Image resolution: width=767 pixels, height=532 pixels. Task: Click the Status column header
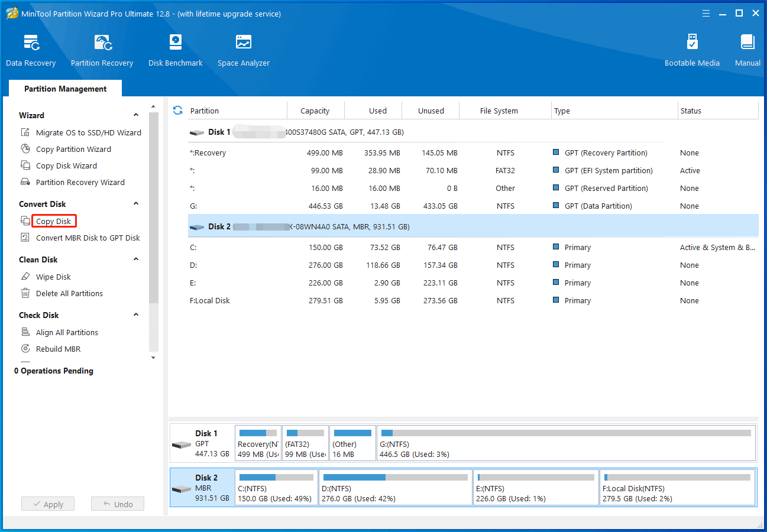click(718, 111)
